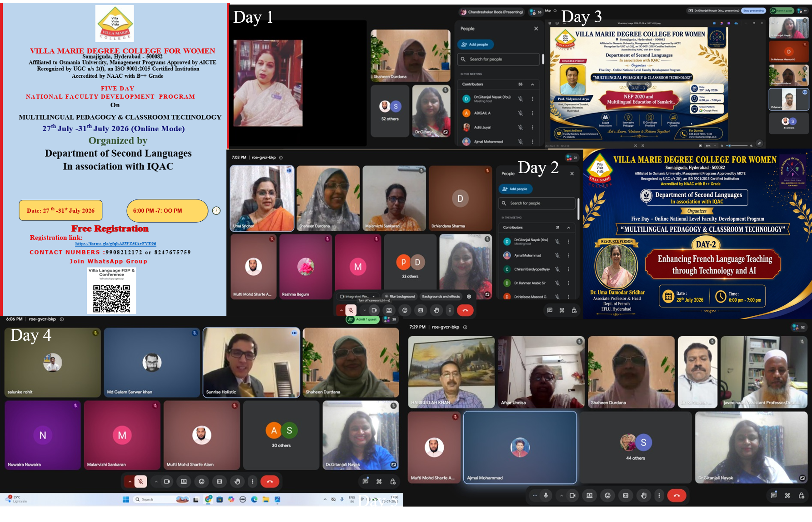Click Add people in the Day 1 People panel
Viewport: 812px width, 522px height.
475,45
